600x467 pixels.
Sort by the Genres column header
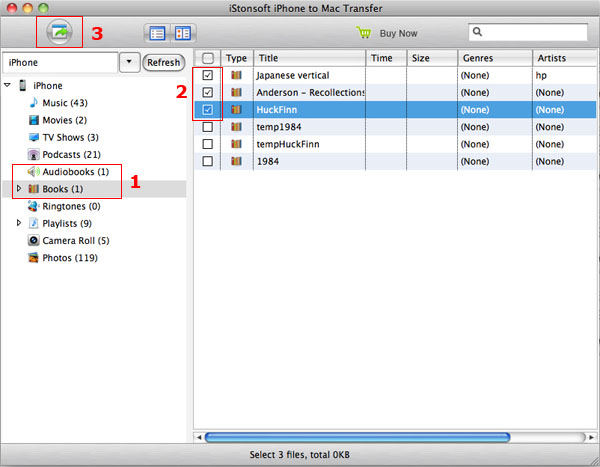[495, 58]
